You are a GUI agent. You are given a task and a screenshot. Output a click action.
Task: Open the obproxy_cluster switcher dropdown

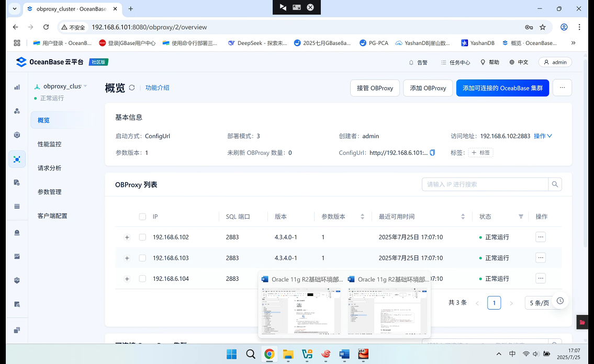(x=61, y=86)
